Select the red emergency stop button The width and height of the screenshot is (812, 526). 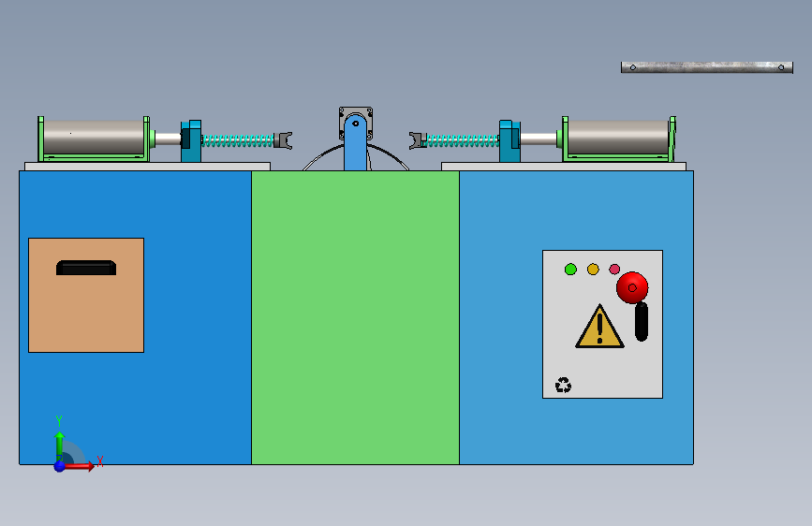tap(632, 287)
